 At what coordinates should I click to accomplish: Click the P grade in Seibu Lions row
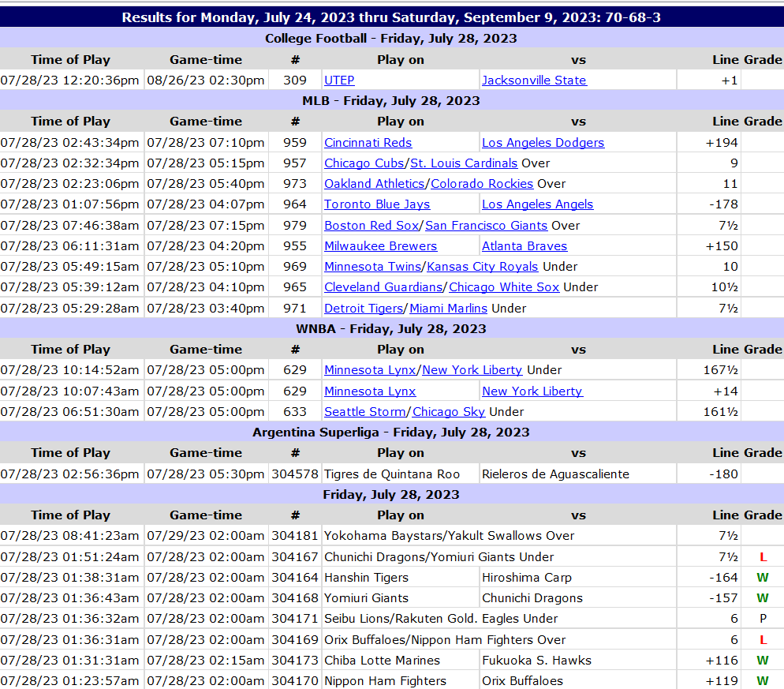click(x=763, y=619)
